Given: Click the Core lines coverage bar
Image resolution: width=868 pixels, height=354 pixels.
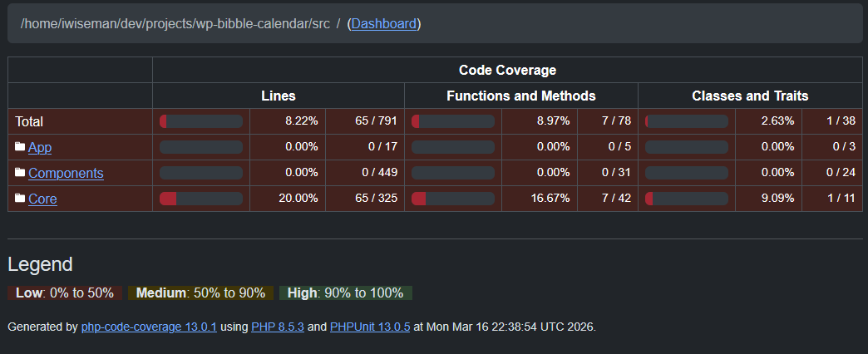Looking at the screenshot, I should click(x=201, y=199).
